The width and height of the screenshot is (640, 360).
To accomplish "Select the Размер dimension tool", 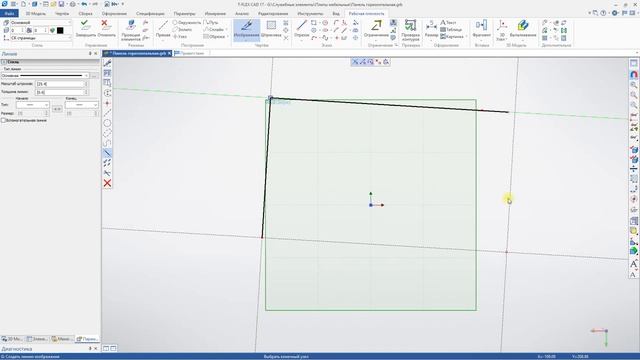I will [431, 29].
